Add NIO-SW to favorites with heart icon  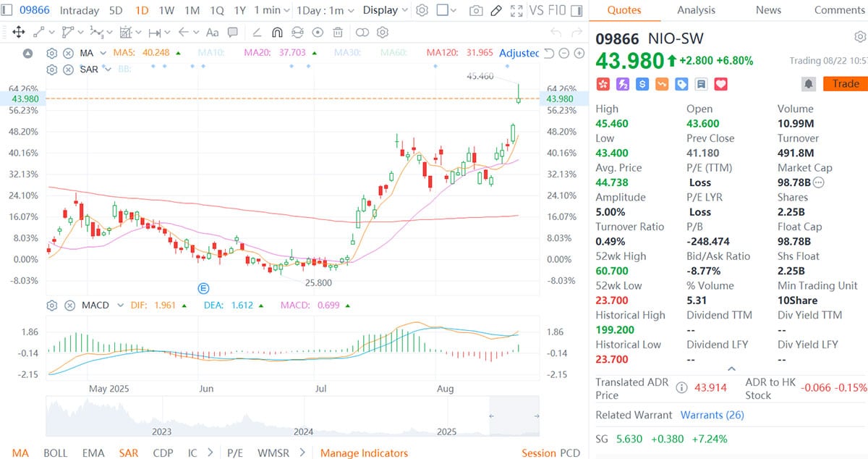pos(720,84)
